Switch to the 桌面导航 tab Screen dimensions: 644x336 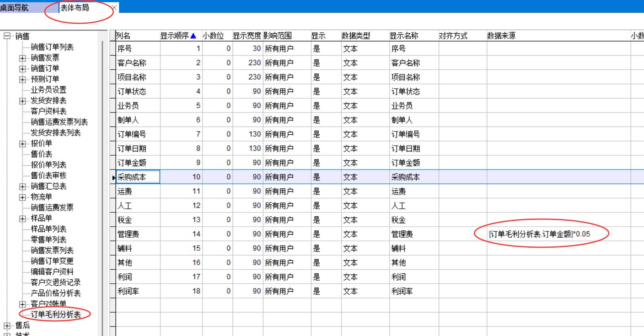(15, 8)
